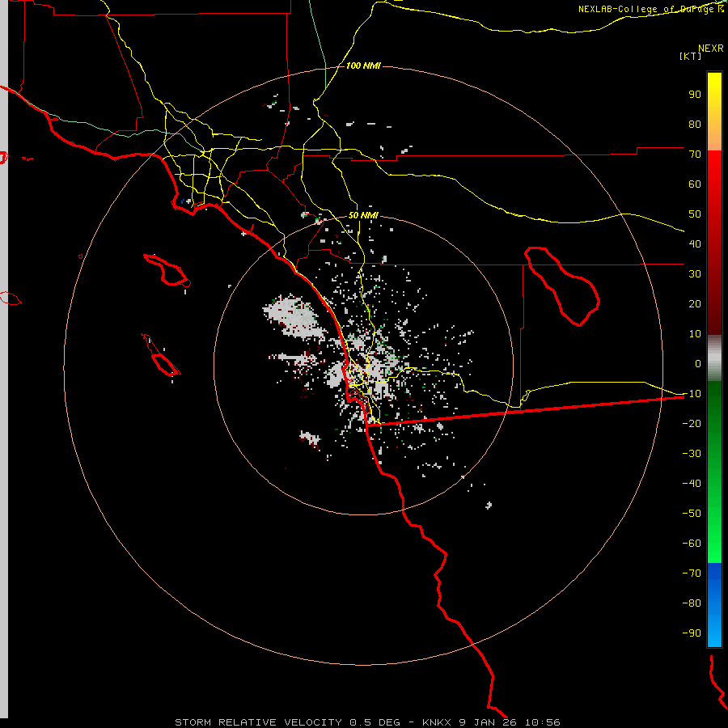Click the [KT] units label
This screenshot has height=728, width=728.
(x=690, y=56)
